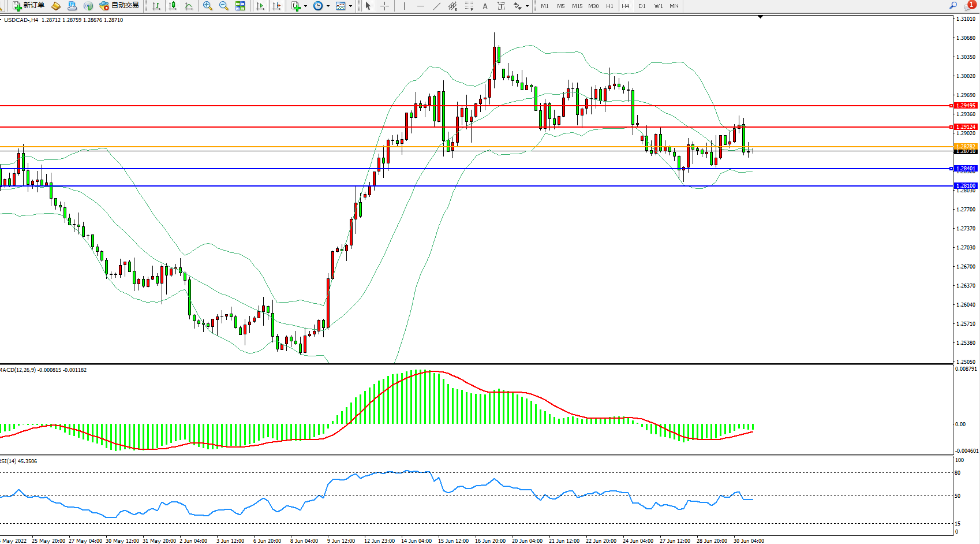
Task: Open the indicators list dropdown arrow
Action: tap(305, 6)
